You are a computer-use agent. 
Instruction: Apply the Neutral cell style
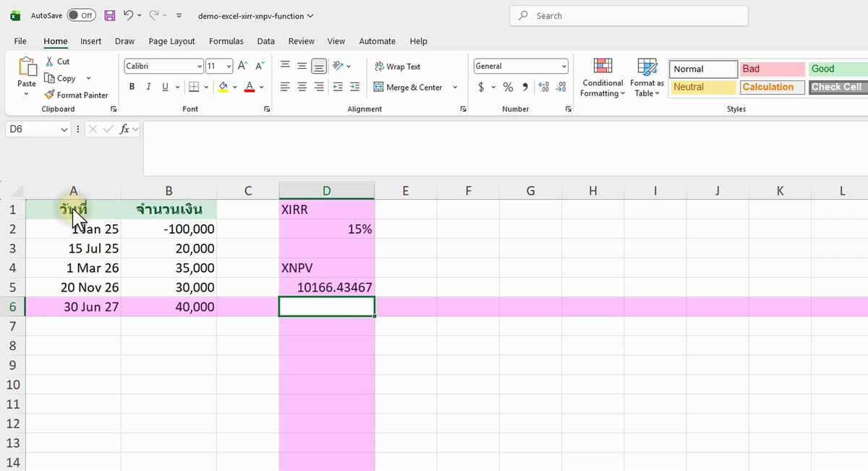(x=703, y=87)
